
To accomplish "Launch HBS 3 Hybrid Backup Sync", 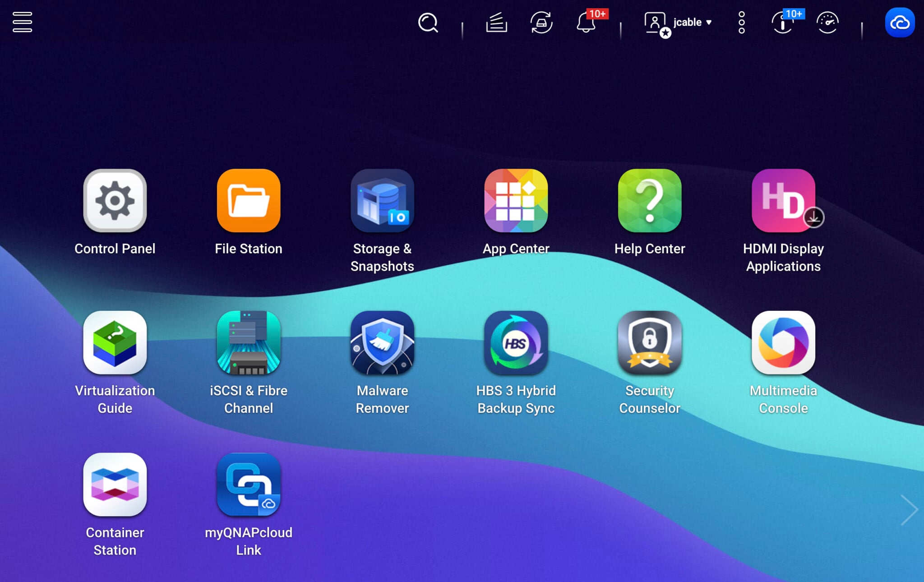I will click(516, 342).
